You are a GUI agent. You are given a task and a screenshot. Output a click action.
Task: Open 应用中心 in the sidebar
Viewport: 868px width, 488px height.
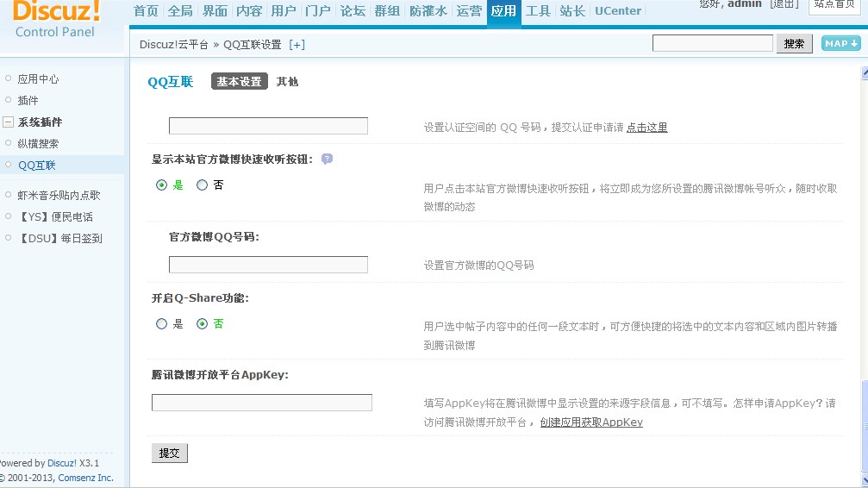click(38, 78)
